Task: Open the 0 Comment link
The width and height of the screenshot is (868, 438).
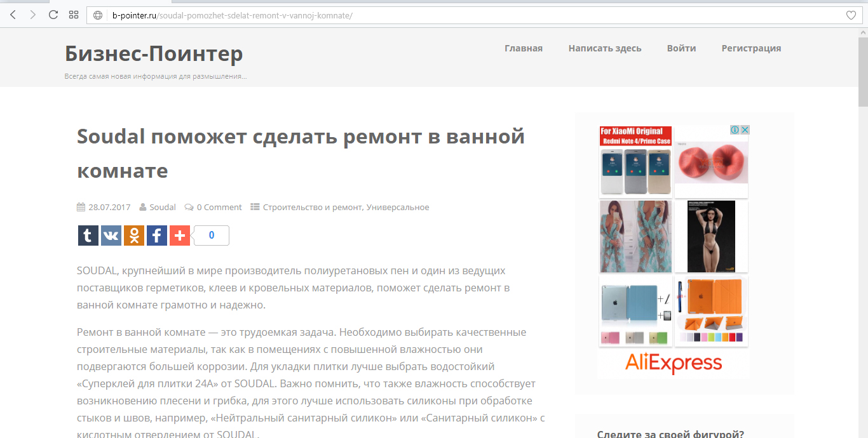Action: point(219,207)
